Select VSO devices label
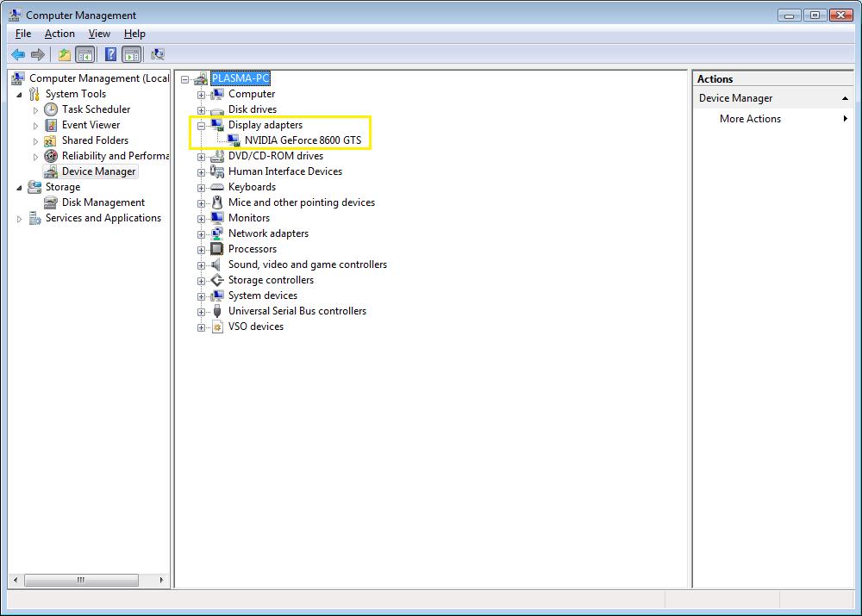This screenshot has height=616, width=862. tap(256, 327)
